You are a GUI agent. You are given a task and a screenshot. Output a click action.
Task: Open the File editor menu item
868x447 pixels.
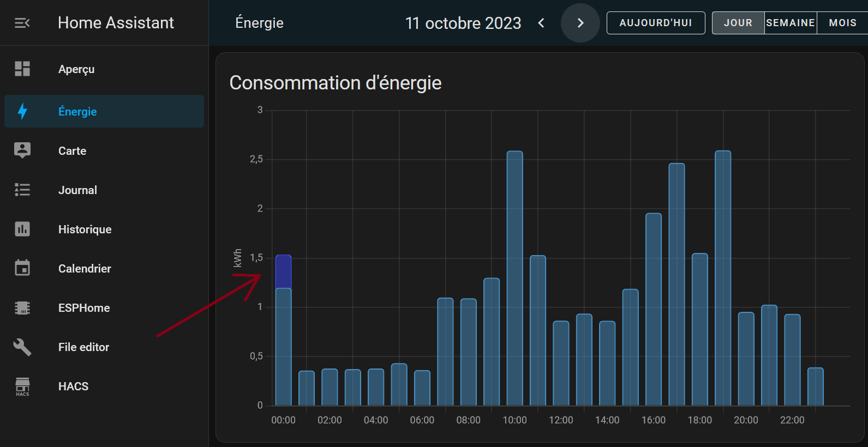pos(83,347)
